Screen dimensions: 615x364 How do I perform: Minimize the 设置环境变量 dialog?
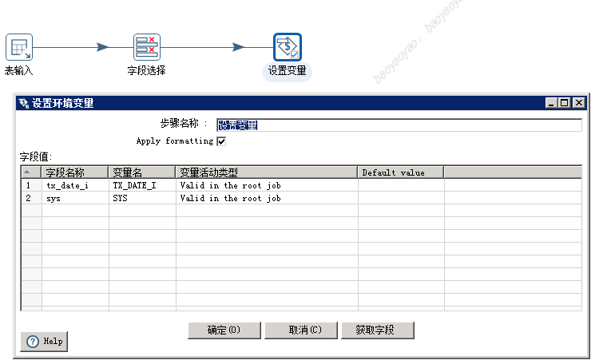(551, 103)
